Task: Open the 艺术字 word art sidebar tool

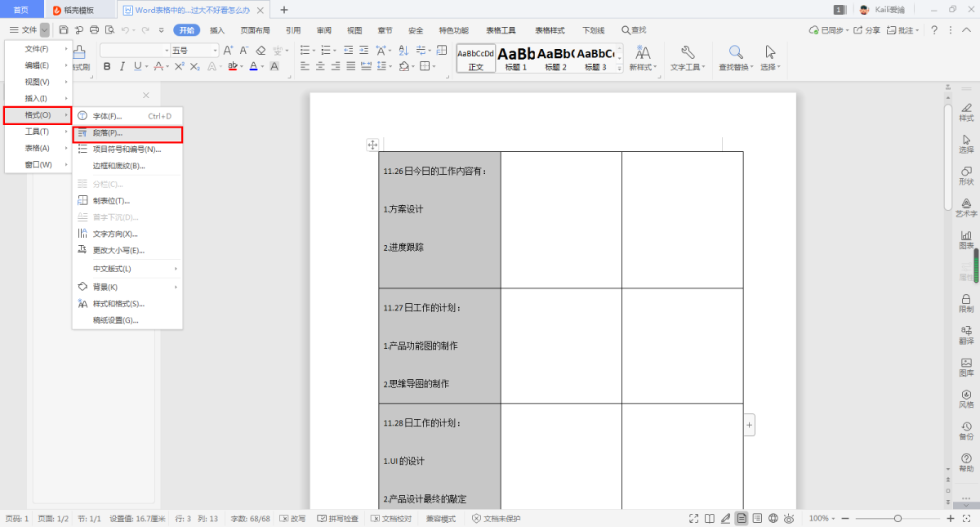Action: [x=966, y=208]
